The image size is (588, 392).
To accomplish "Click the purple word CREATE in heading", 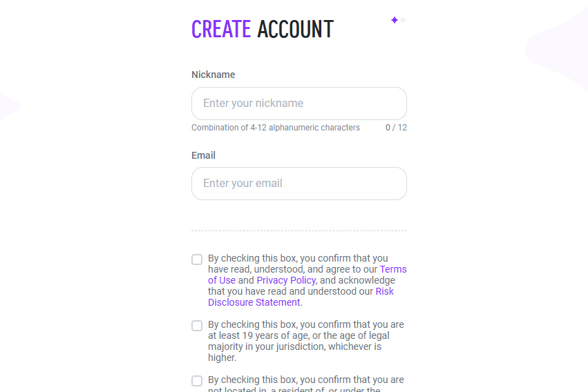I will coord(221,29).
